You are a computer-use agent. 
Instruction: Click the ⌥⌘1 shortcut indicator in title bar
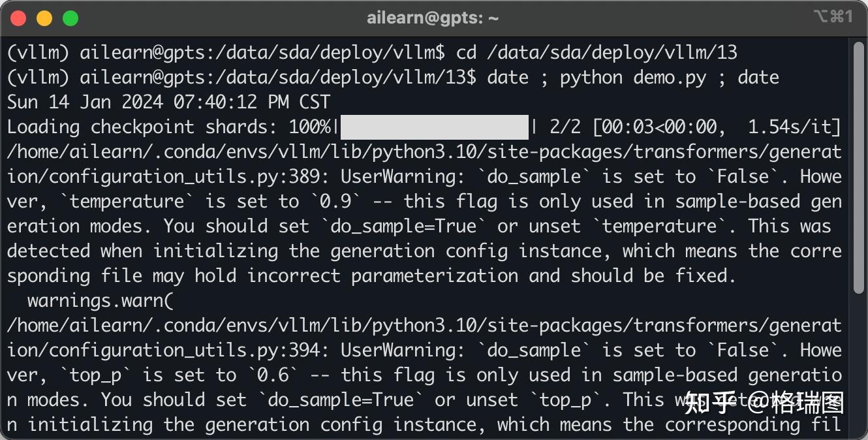(x=833, y=17)
